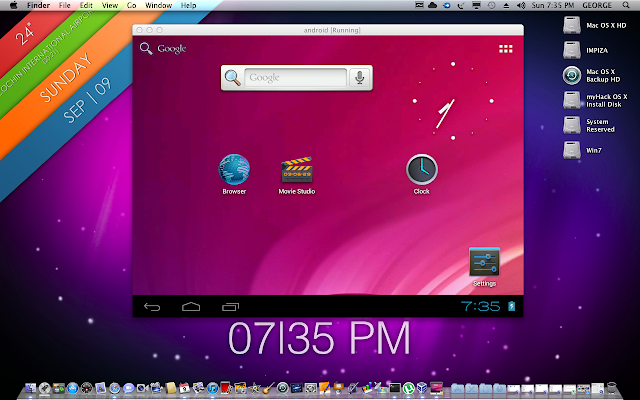Image resolution: width=640 pixels, height=400 pixels.
Task: Open the File menu
Action: coord(64,5)
